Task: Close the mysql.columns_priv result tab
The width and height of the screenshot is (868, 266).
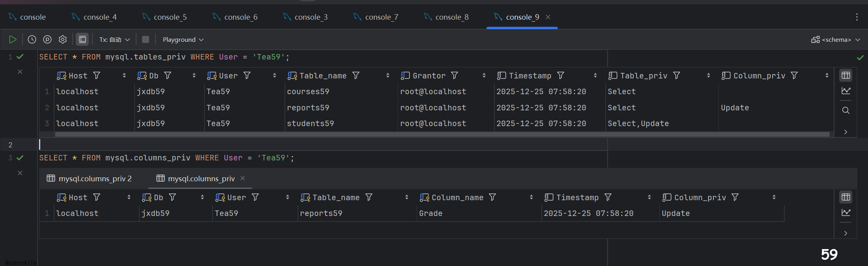Action: [243, 178]
